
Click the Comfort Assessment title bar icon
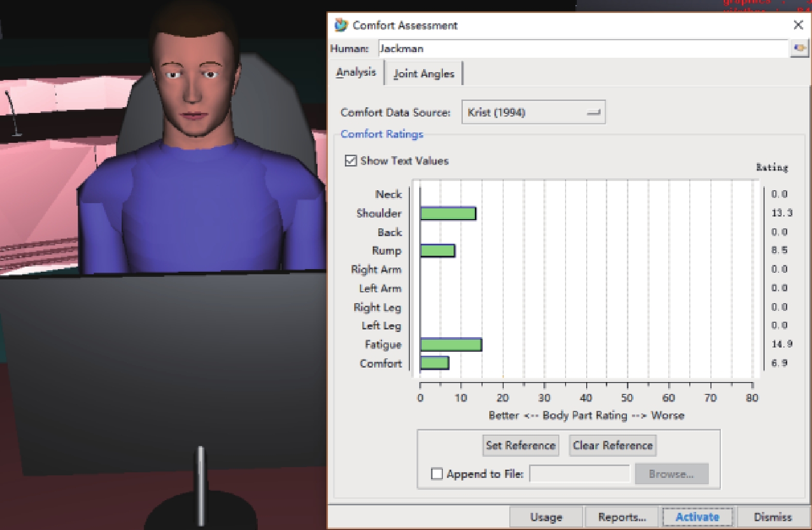(341, 25)
